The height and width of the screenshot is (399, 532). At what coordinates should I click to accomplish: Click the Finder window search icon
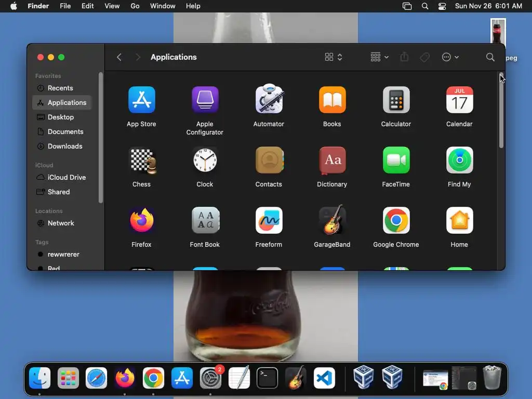(490, 57)
